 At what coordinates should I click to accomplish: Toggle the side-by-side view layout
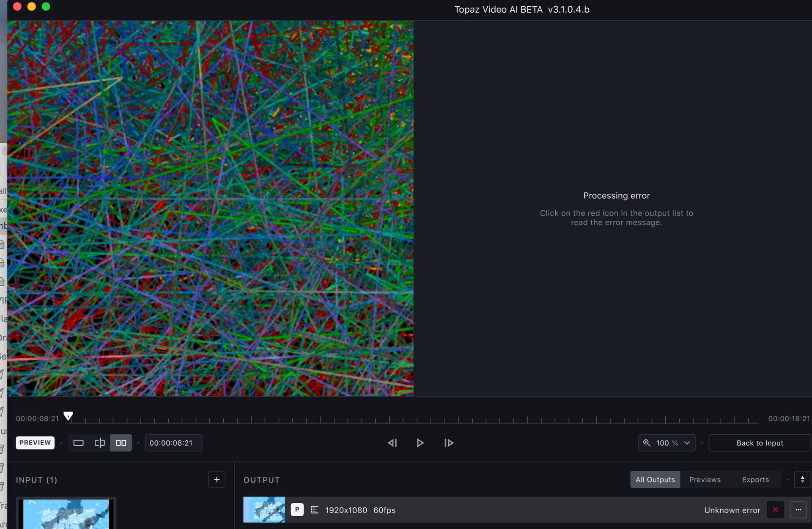tap(121, 443)
